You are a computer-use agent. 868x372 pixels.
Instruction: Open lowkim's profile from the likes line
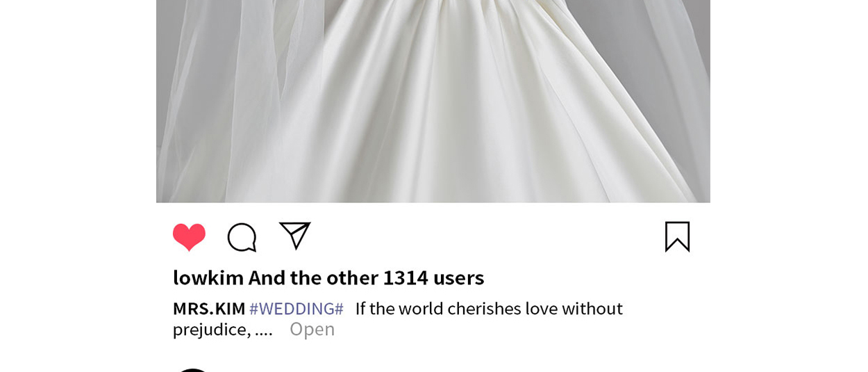208,277
